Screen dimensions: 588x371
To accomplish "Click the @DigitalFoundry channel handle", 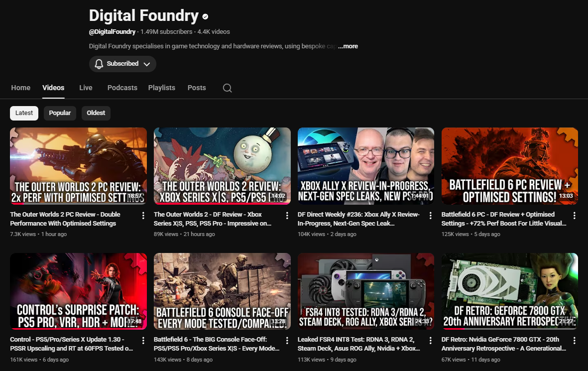I will 112,32.
